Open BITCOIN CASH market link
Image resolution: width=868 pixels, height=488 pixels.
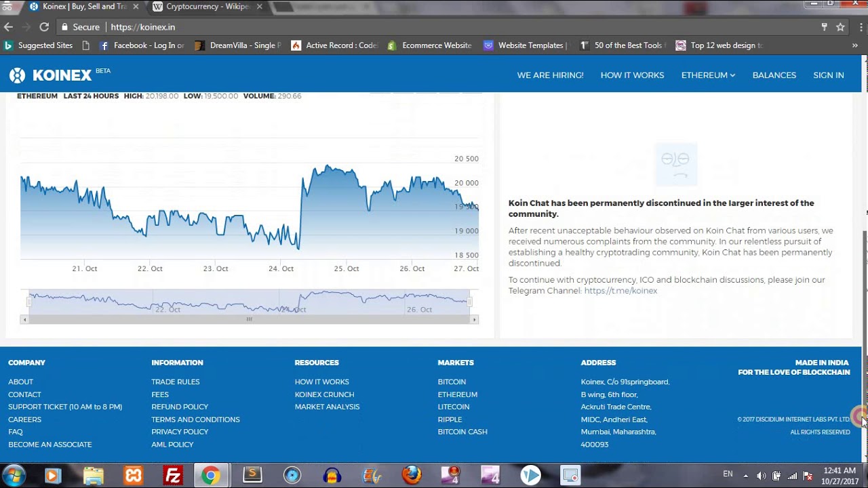[x=462, y=432]
